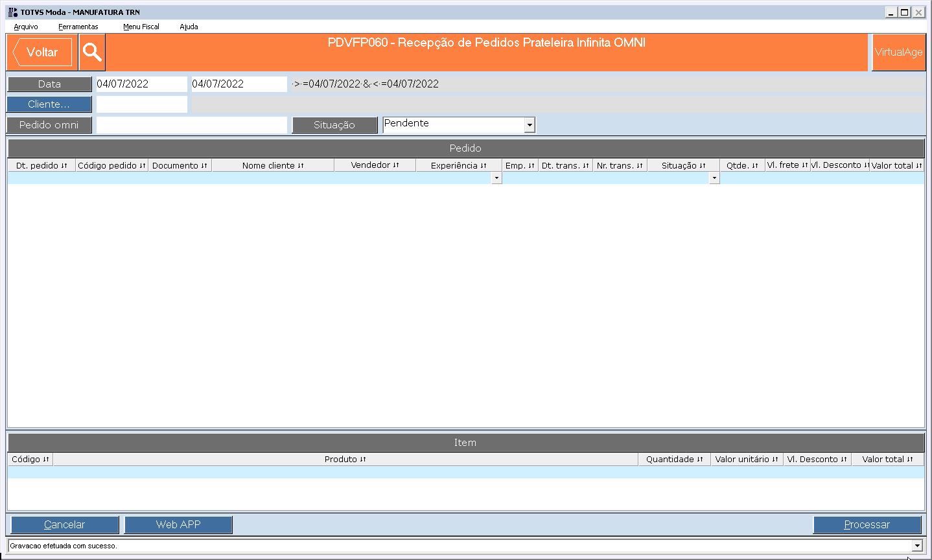Open the Menu Fiscal menu
Image resolution: width=932 pixels, height=560 pixels.
click(141, 27)
